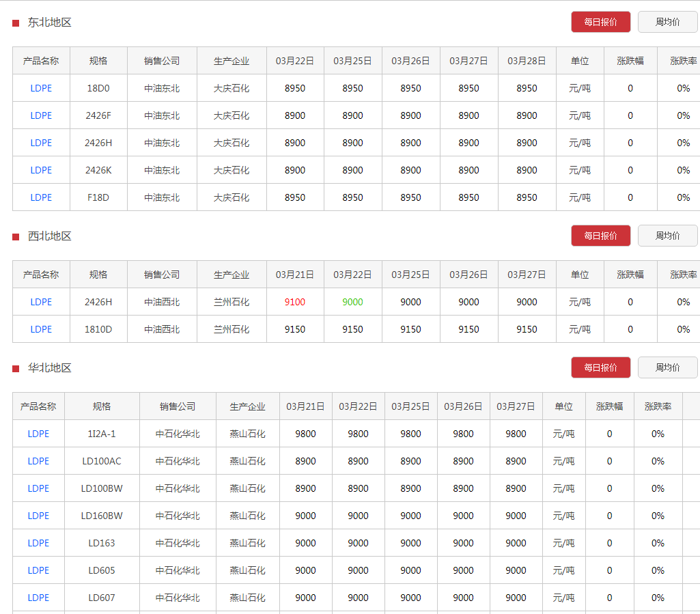This screenshot has height=614, width=700.
Task: Select 每日报价 tab for 西北地区
Action: click(x=600, y=236)
